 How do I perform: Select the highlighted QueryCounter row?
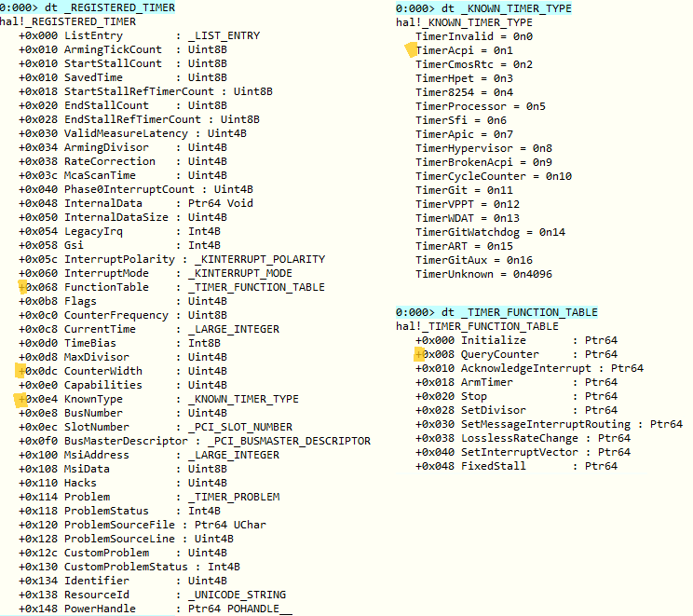517,354
